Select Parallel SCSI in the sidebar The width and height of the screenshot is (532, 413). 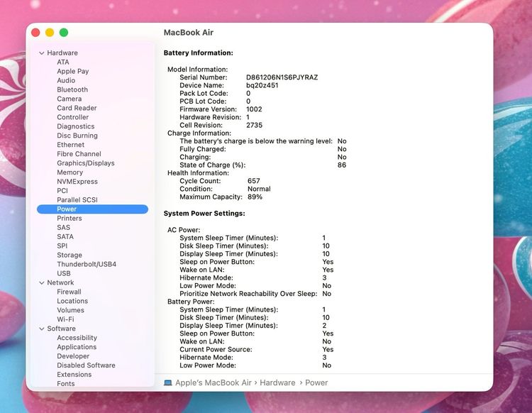[77, 200]
